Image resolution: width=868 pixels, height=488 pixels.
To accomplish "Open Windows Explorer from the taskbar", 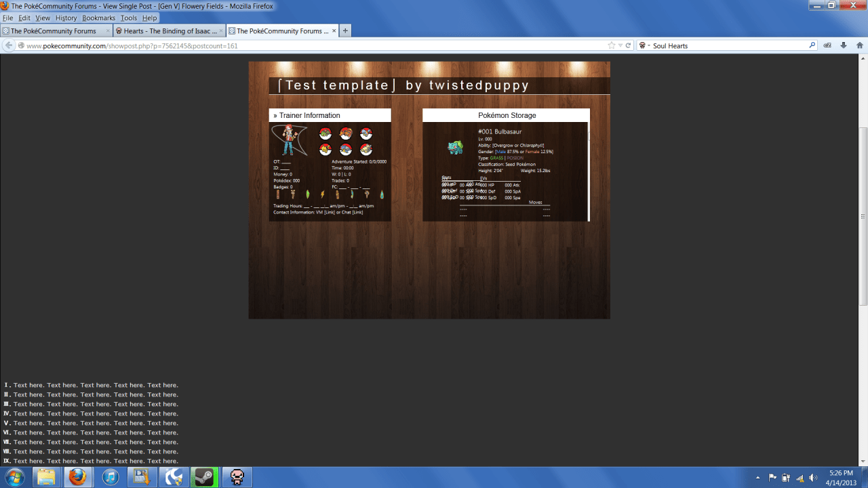I will click(x=46, y=477).
